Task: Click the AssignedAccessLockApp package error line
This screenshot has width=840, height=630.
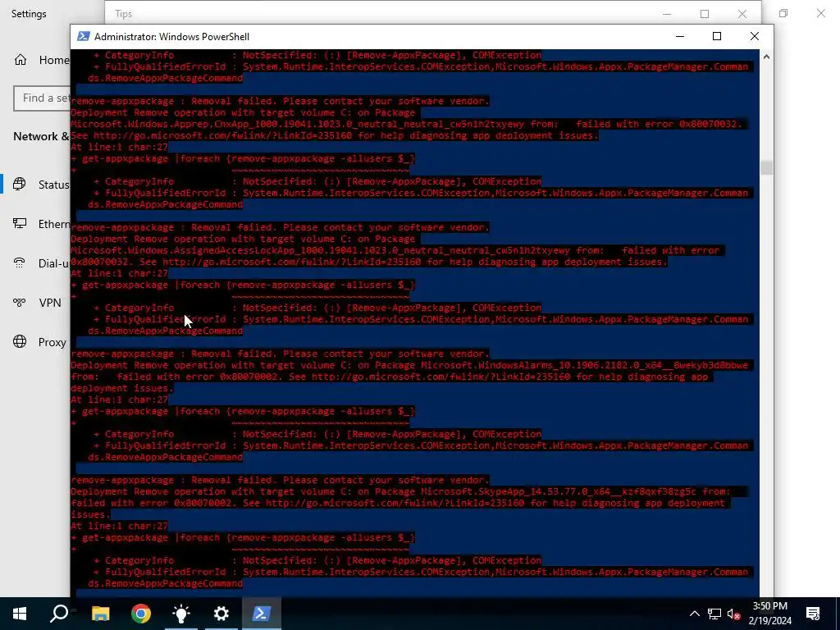Action: 398,250
